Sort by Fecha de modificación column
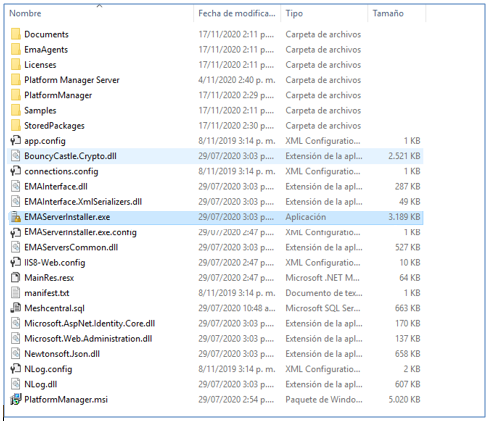This screenshot has width=489, height=421. click(x=237, y=14)
